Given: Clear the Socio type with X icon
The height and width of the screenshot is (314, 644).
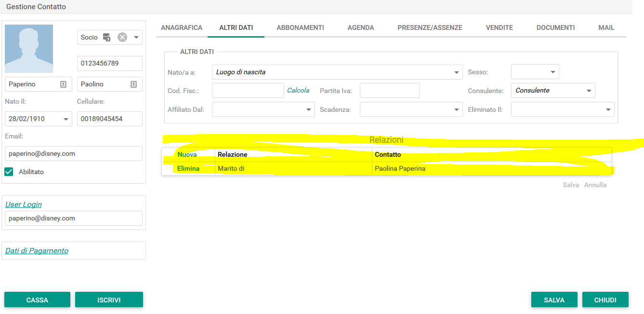Looking at the screenshot, I should [x=122, y=37].
